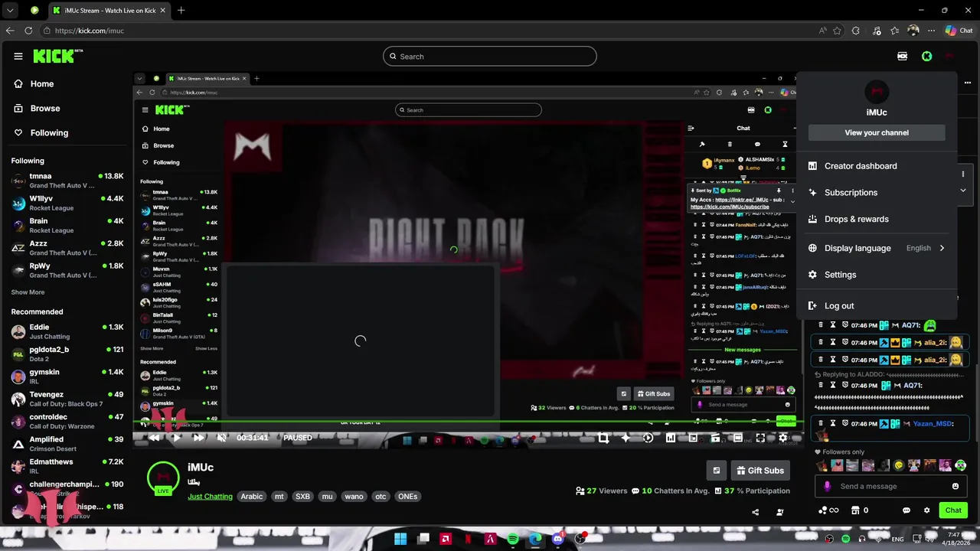The height and width of the screenshot is (551, 980).
Task: Open Azzz channel in Following list
Action: tap(67, 248)
